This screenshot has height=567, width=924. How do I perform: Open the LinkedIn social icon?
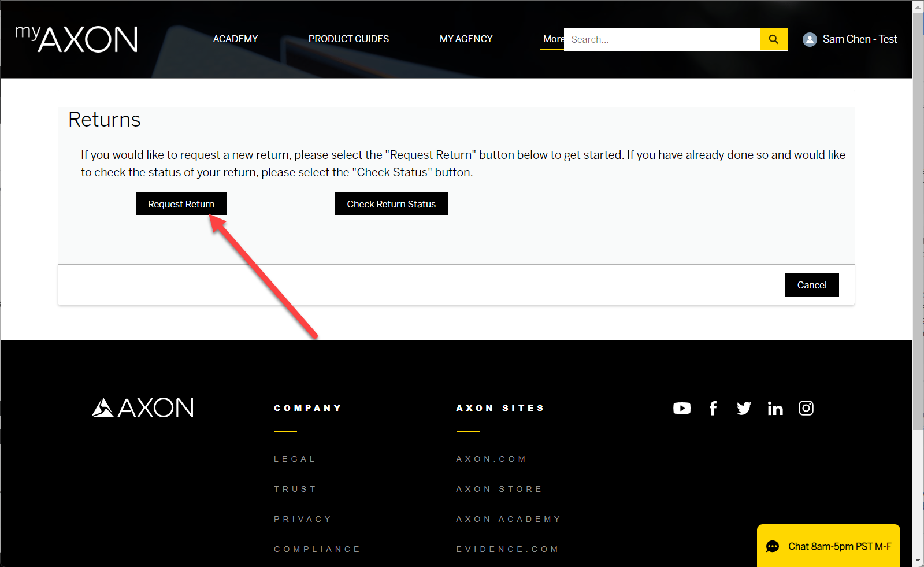click(x=775, y=409)
